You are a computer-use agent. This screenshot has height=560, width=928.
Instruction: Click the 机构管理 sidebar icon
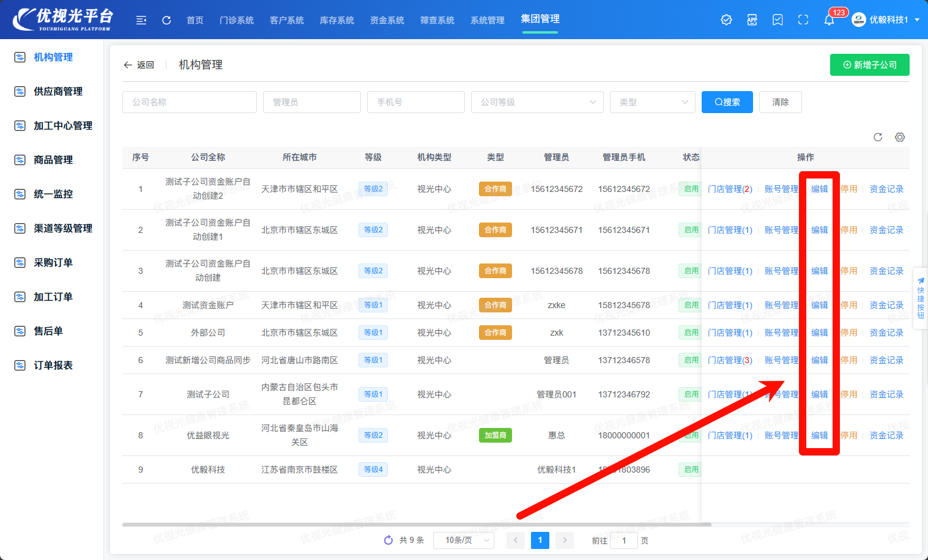tap(20, 57)
